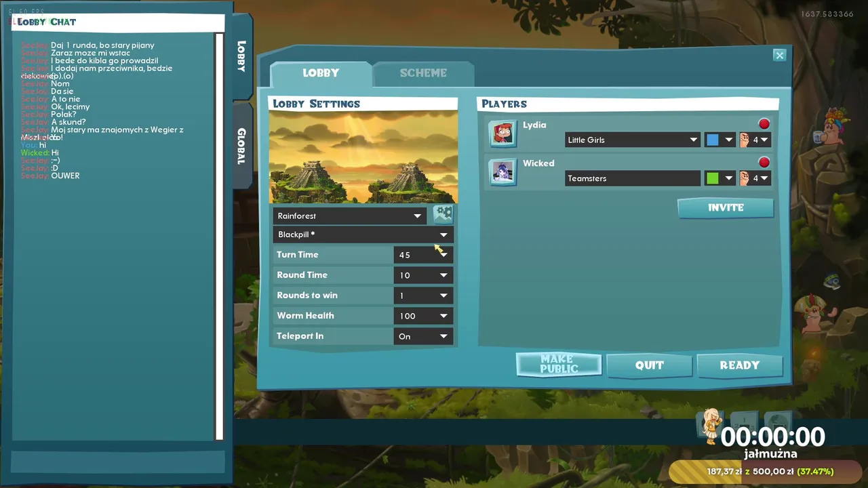
Task: Click the 00:00:00 stream timer
Action: point(772,436)
